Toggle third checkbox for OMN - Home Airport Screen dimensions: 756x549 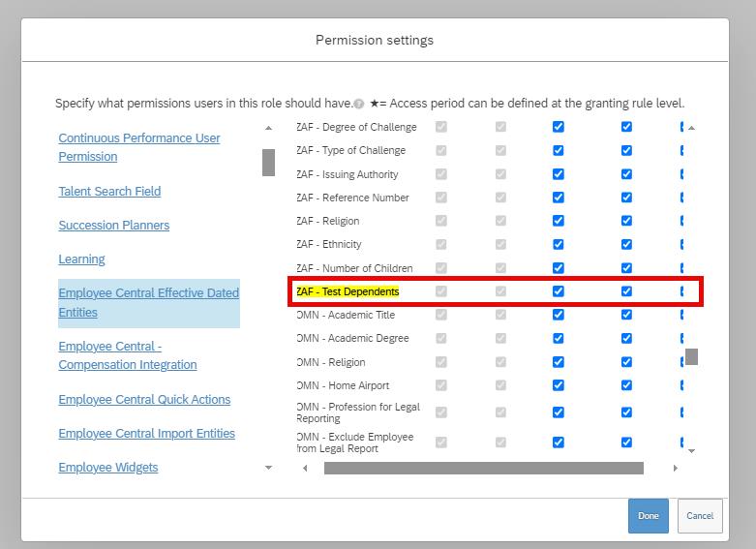[x=558, y=385]
